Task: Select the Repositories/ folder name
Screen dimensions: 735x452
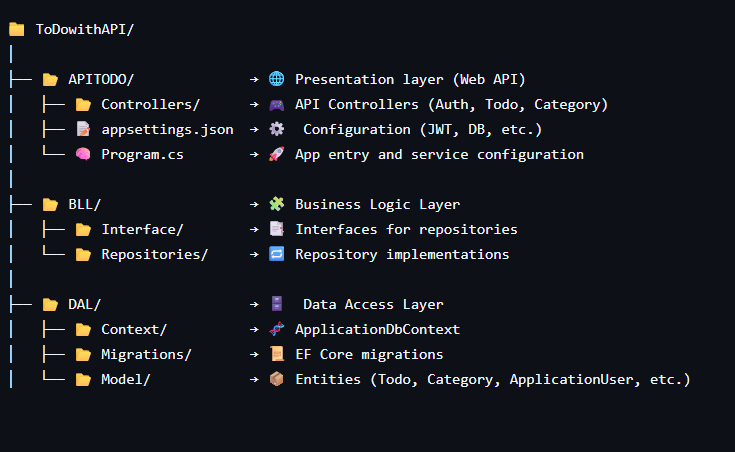Action: [155, 254]
